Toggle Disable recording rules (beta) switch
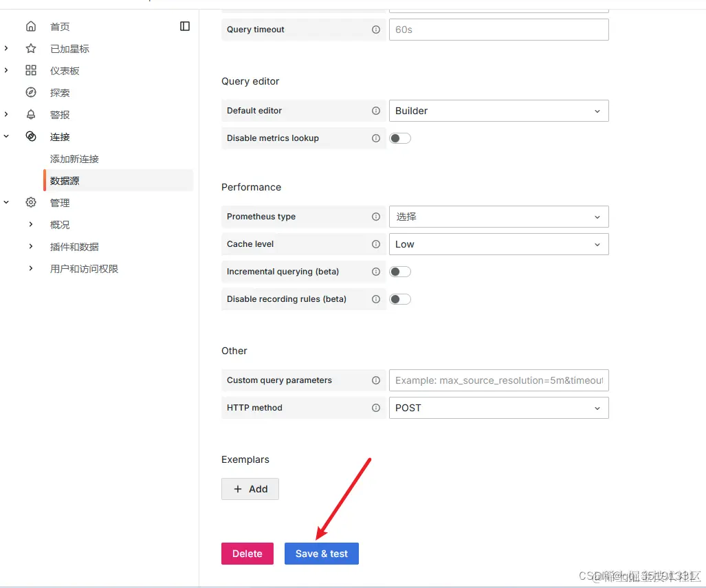The height and width of the screenshot is (588, 706). coord(400,299)
